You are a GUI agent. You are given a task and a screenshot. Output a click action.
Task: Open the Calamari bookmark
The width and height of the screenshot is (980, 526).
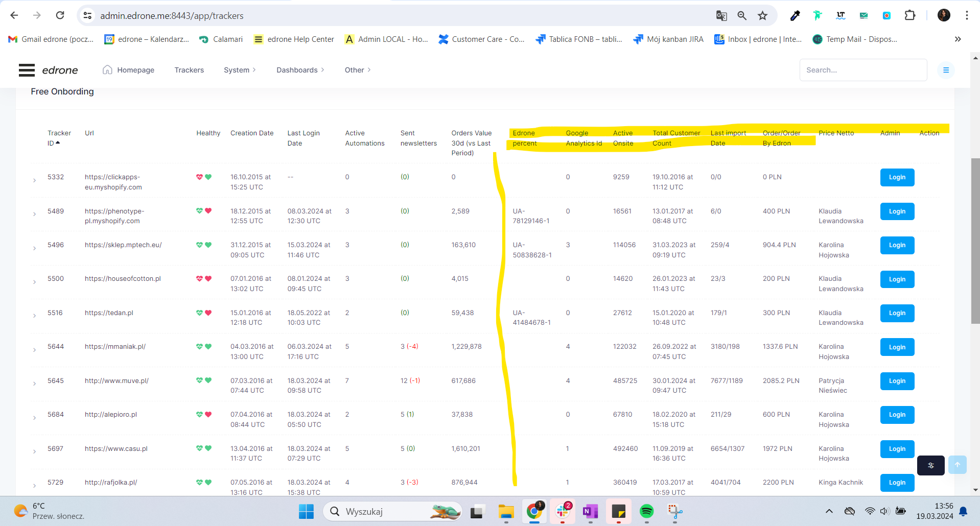221,39
